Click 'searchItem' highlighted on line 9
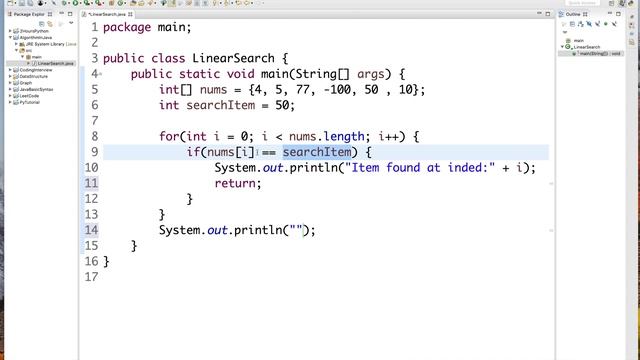The image size is (640, 360). (x=317, y=152)
